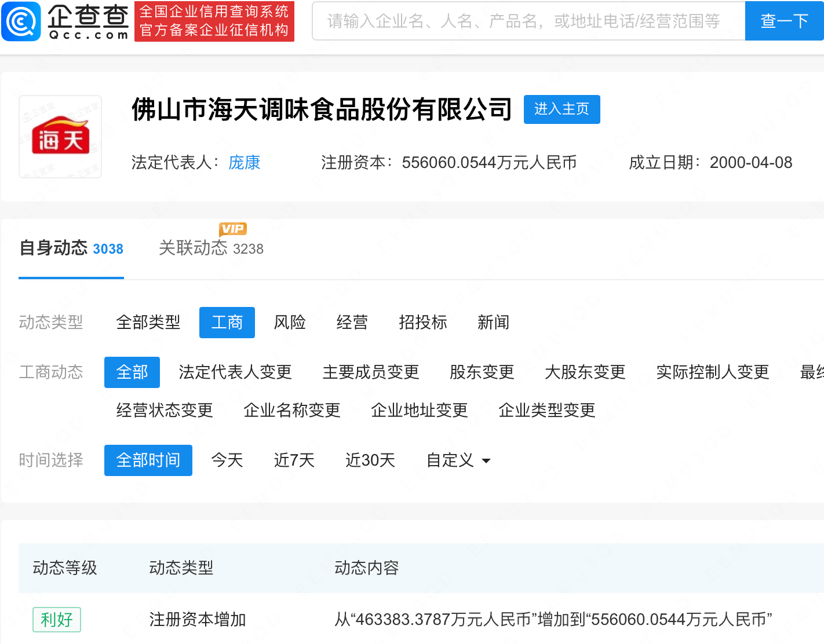Expand the 自定义 time range dropdown
Screen dimensions: 824x644
coord(458,460)
